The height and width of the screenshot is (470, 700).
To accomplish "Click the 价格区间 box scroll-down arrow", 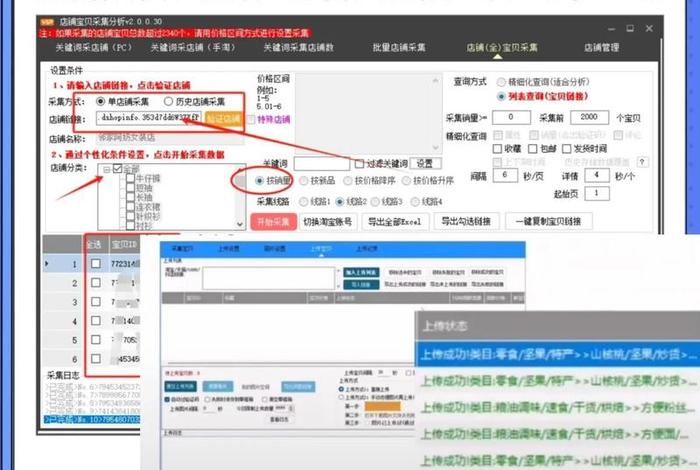I will (436, 148).
